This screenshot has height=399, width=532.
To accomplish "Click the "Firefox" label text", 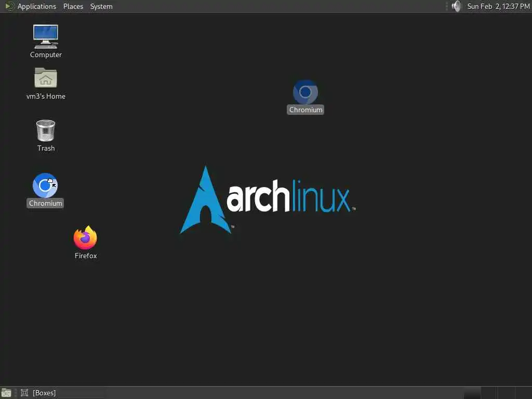I will (x=86, y=256).
